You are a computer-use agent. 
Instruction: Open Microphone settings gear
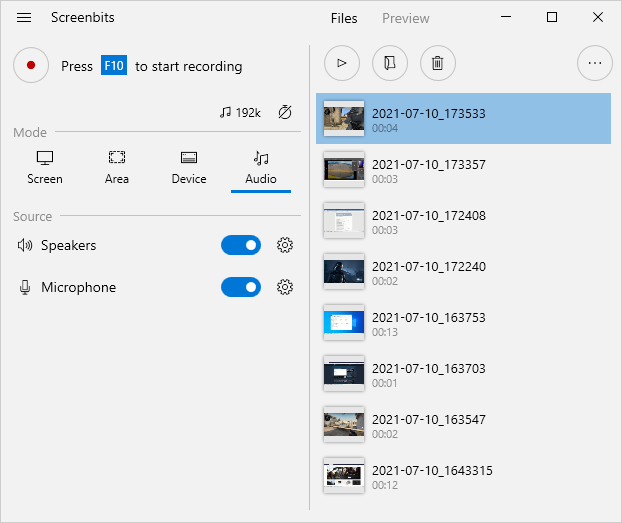(285, 287)
